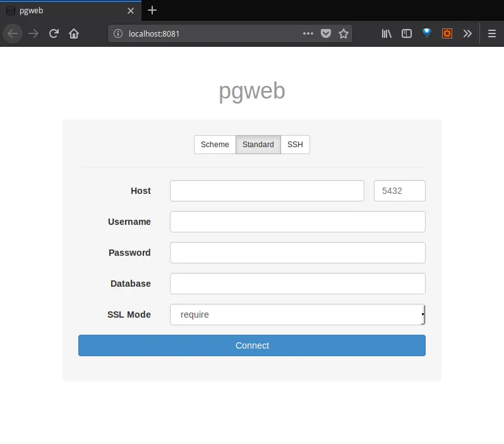The image size is (504, 444).
Task: Click the pgweb page heading
Action: (x=252, y=91)
